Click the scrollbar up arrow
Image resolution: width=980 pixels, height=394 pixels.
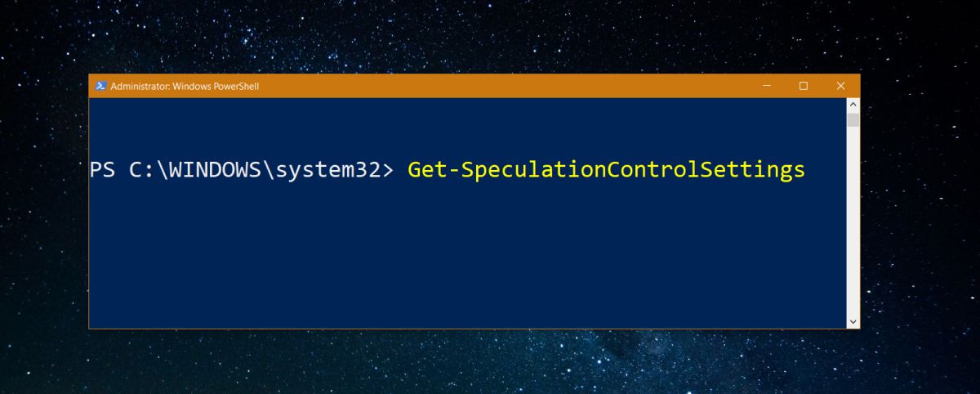[853, 105]
